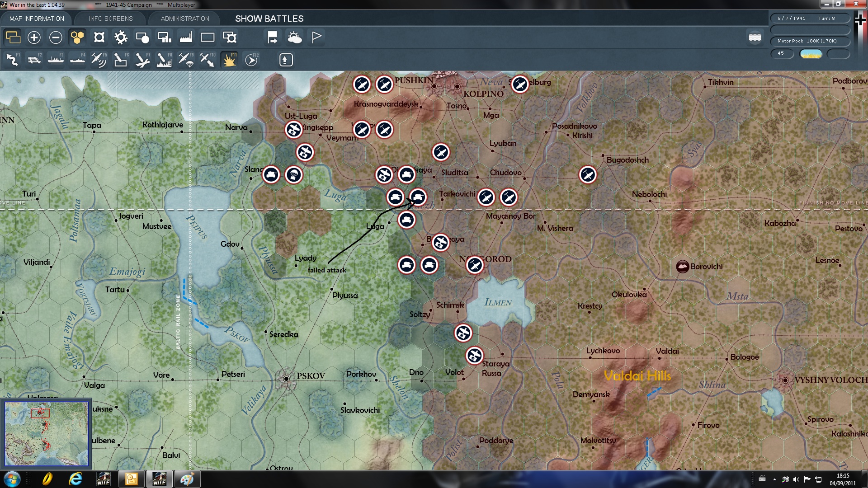Click the overlapping-windows icon in the toolbar
Screen dimensions: 868x488
(13, 37)
